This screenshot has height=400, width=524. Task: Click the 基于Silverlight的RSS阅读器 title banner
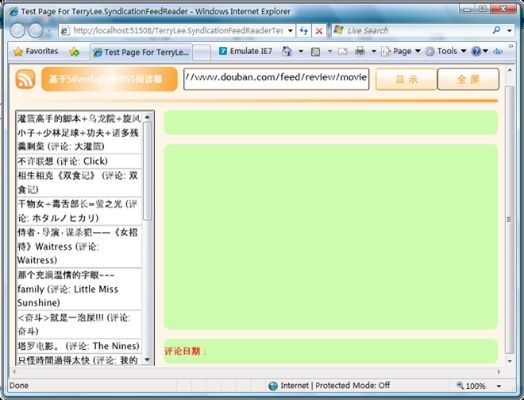click(109, 79)
